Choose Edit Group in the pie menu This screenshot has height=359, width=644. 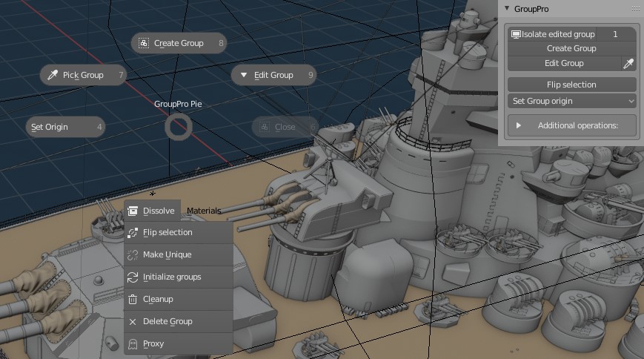(273, 75)
